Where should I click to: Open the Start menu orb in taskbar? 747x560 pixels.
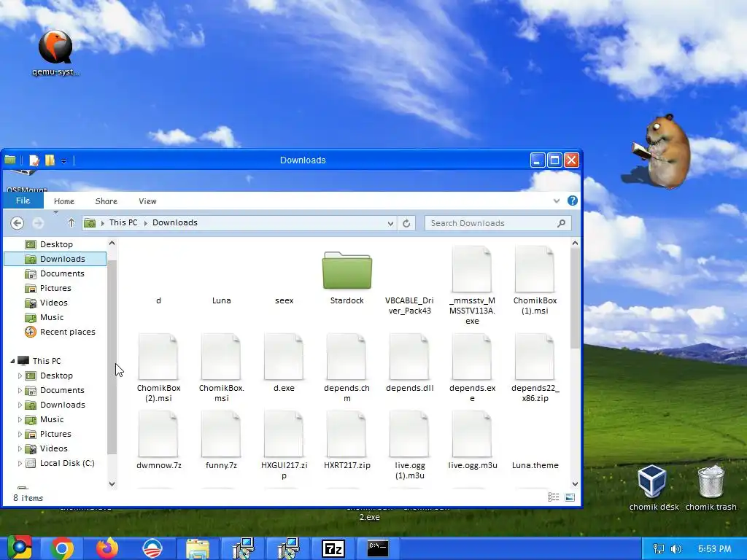[20, 548]
